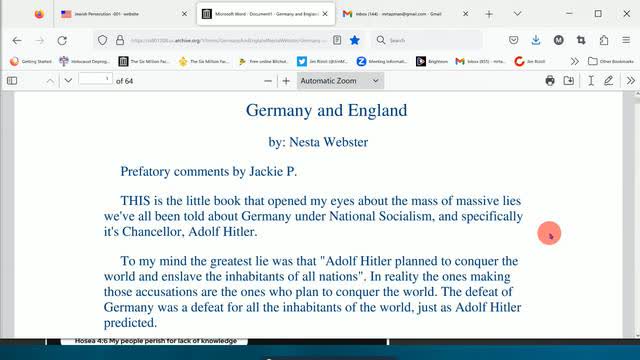Zoom out of the PDF

268,81
